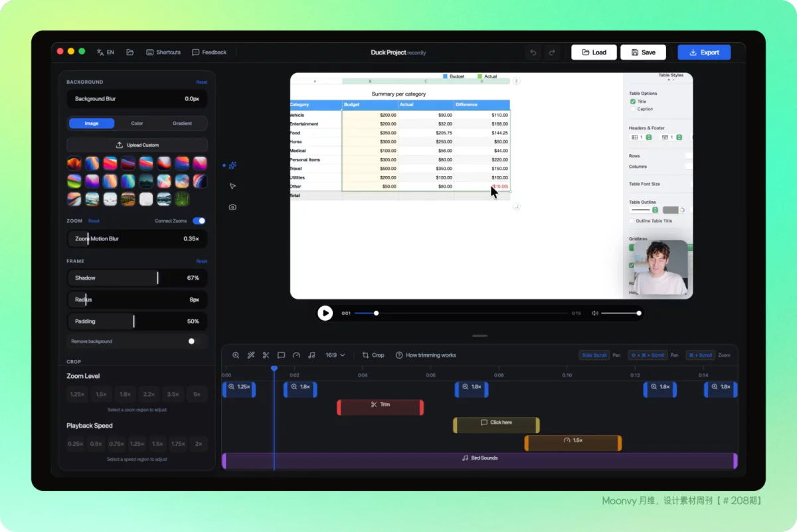Open the 16:9 aspect ratio dropdown
The width and height of the screenshot is (797, 532).
click(x=335, y=355)
